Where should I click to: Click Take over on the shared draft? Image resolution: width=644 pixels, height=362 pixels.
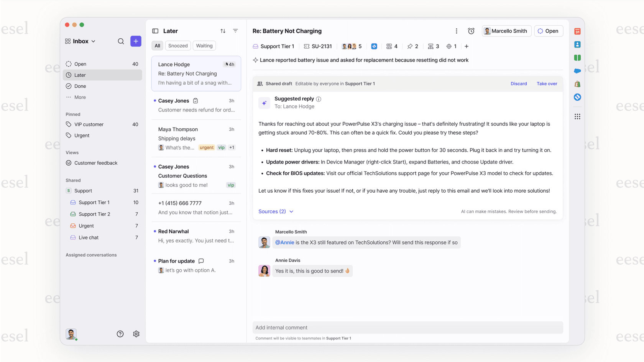[x=547, y=84]
